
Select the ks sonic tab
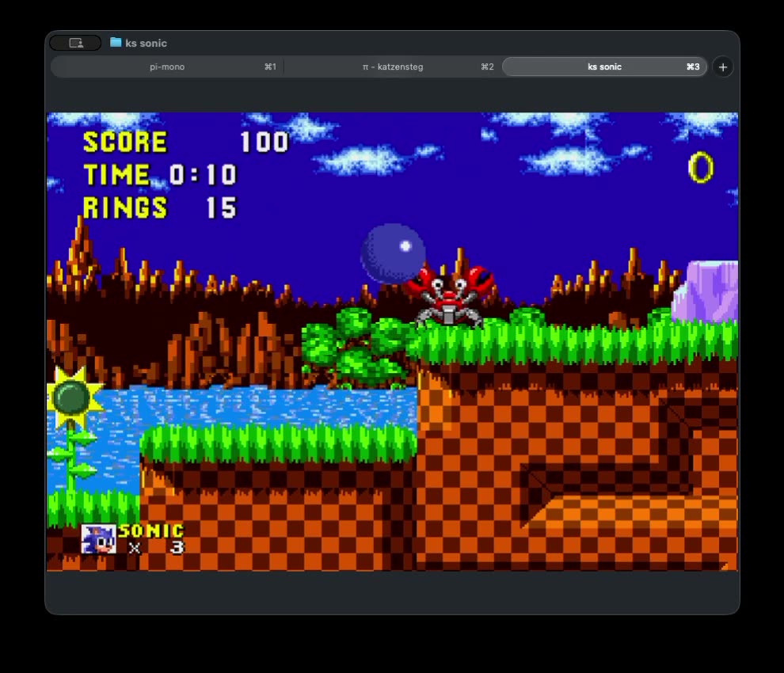[x=604, y=67]
